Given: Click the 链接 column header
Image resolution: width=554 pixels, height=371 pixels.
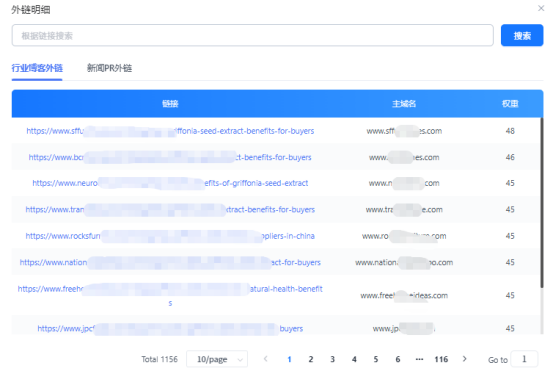Looking at the screenshot, I should coord(170,104).
